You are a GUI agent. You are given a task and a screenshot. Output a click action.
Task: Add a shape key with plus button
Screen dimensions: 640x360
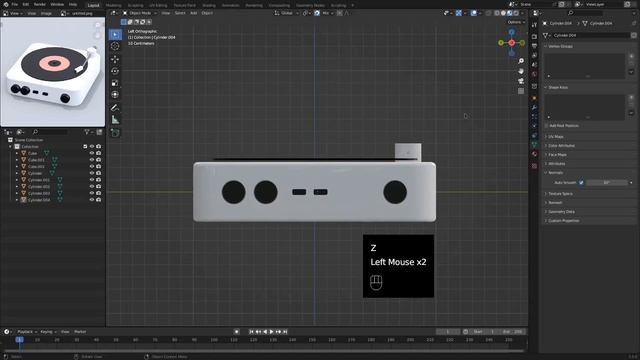[631, 97]
